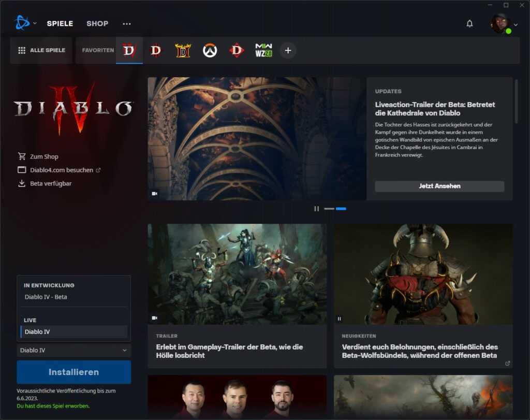This screenshot has width=530, height=420.
Task: Open the news thumbnail showing three men
Action: point(237,397)
